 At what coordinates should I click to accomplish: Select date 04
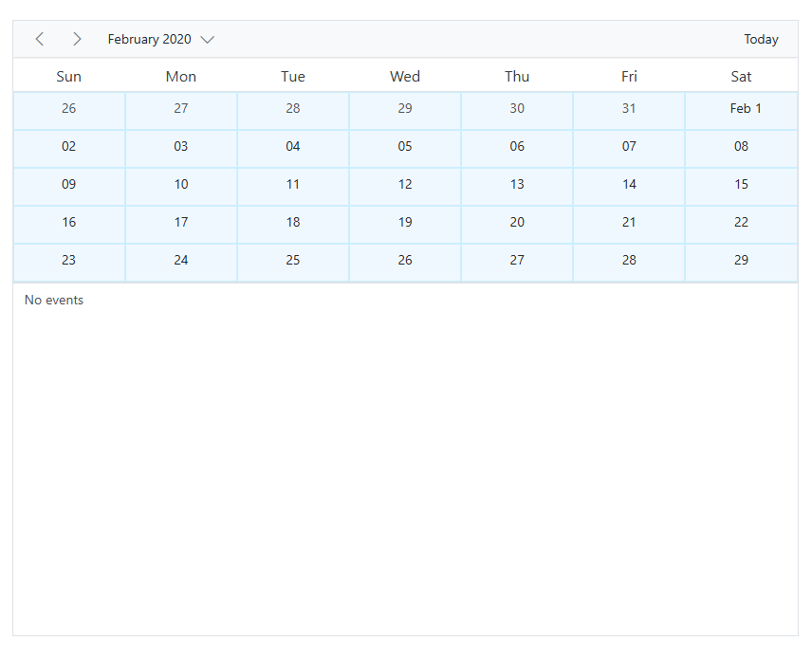pyautogui.click(x=292, y=149)
